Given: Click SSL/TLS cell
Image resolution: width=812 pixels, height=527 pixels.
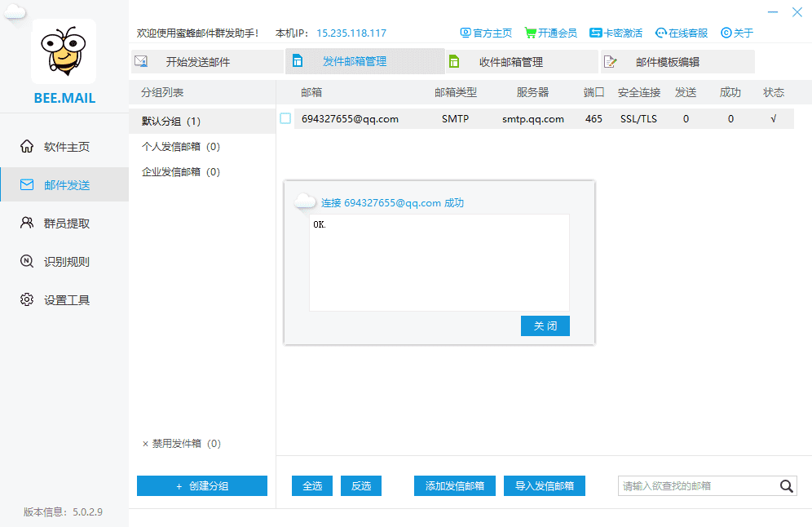Looking at the screenshot, I should (638, 118).
